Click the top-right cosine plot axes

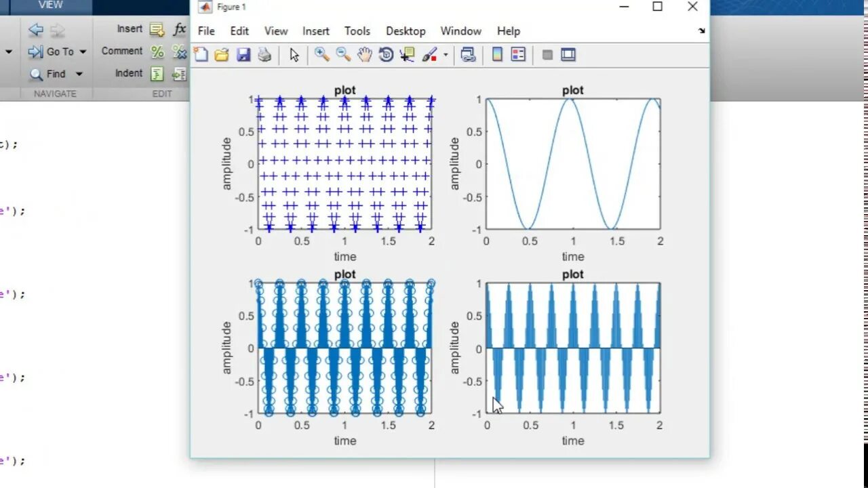(x=573, y=164)
